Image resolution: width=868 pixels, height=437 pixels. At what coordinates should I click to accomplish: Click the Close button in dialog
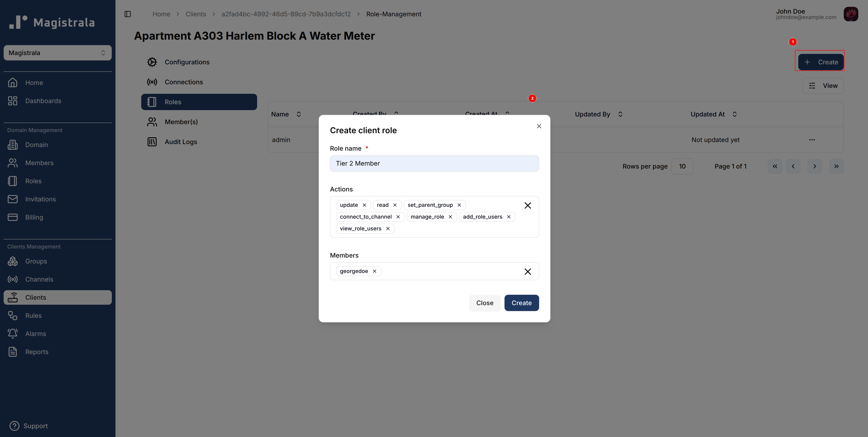tap(485, 303)
